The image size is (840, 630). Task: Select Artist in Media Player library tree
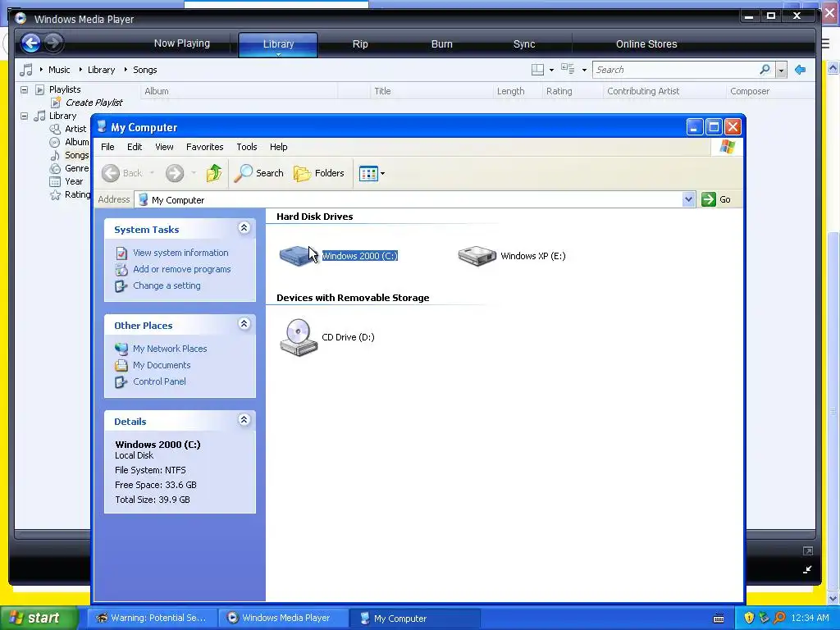(x=75, y=129)
